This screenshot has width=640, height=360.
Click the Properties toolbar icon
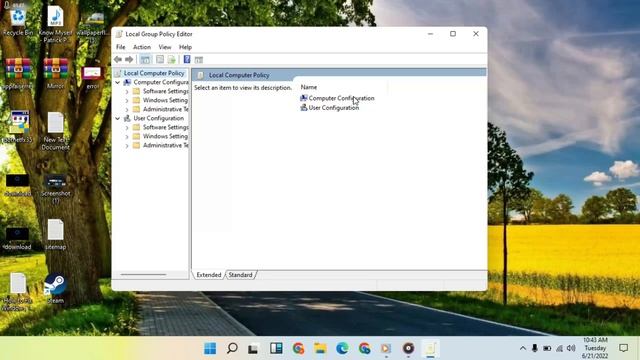pos(160,60)
